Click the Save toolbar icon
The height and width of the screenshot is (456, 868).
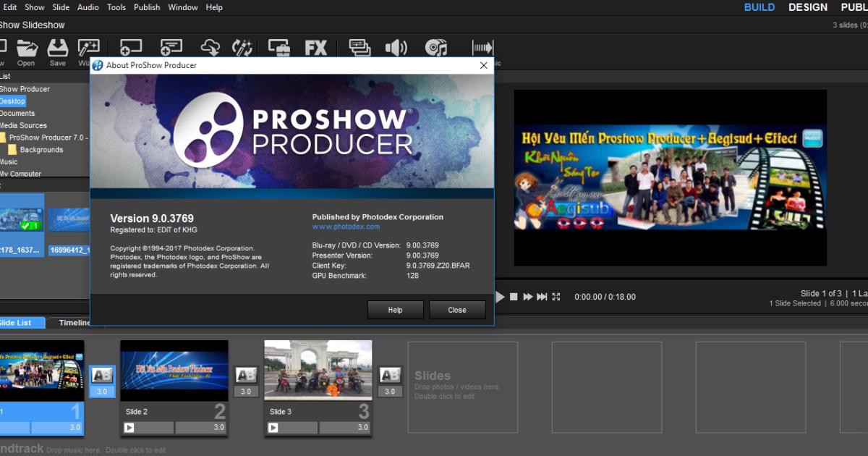click(58, 48)
